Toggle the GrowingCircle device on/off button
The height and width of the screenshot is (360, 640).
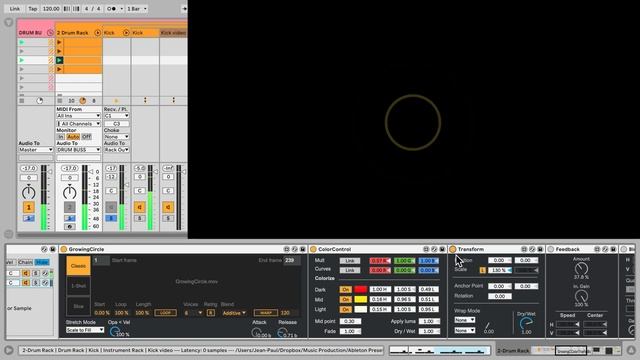pyautogui.click(x=64, y=249)
